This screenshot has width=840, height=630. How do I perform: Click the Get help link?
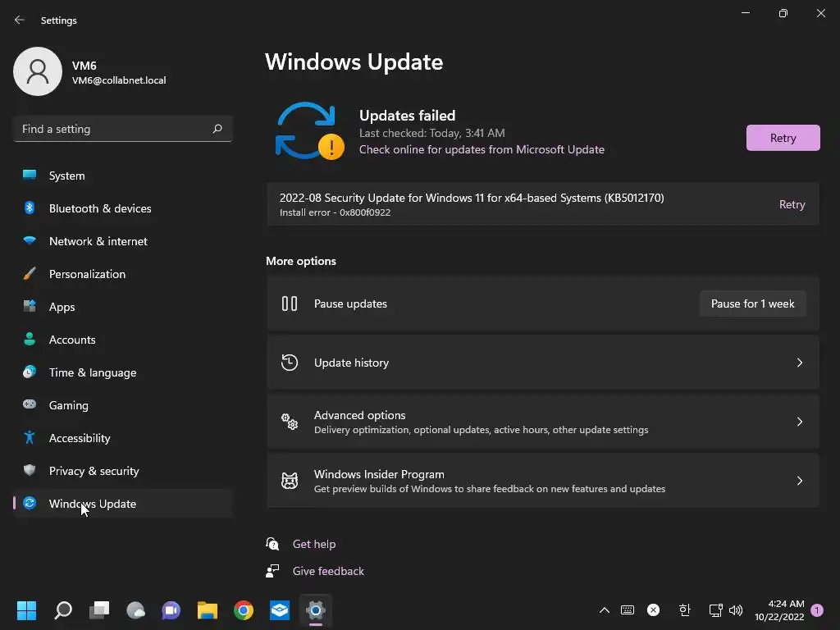click(x=314, y=544)
